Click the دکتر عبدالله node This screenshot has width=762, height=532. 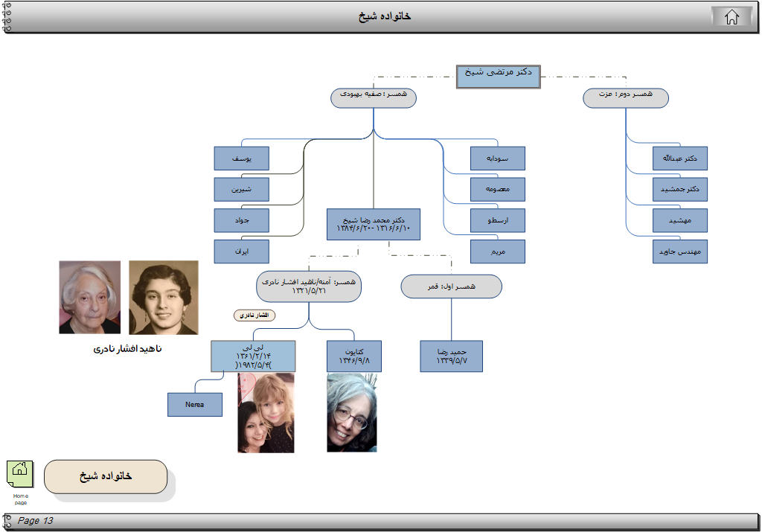pos(679,158)
